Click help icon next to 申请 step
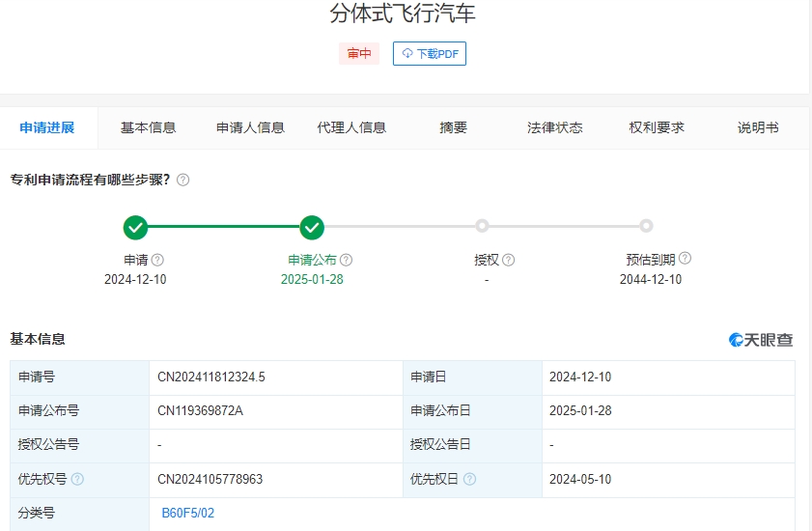 [x=157, y=260]
